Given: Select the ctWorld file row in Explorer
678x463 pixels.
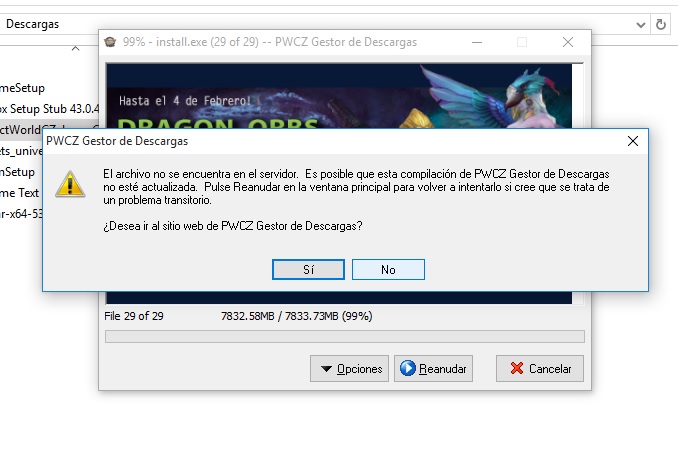Looking at the screenshot, I should tap(49, 129).
